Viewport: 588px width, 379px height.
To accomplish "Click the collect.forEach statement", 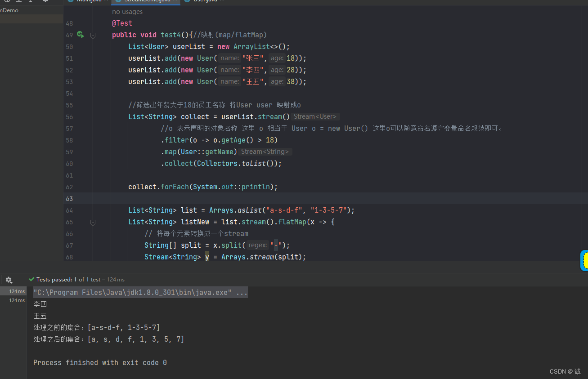I will pos(203,187).
